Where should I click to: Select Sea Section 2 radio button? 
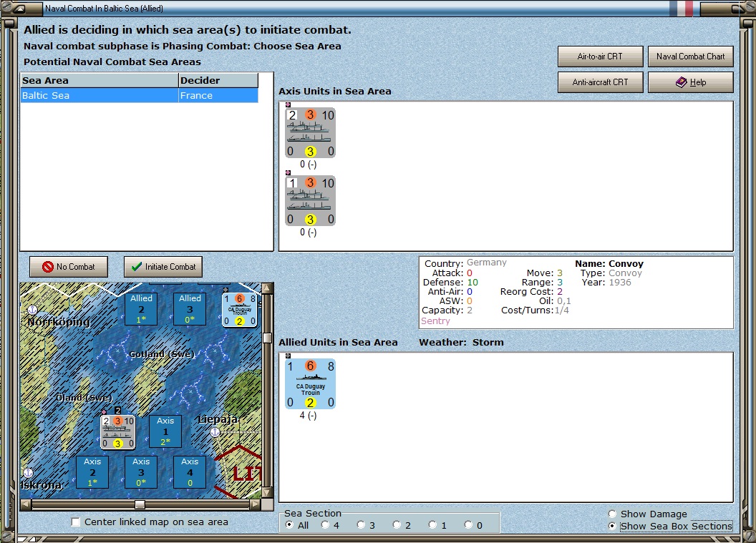[397, 524]
